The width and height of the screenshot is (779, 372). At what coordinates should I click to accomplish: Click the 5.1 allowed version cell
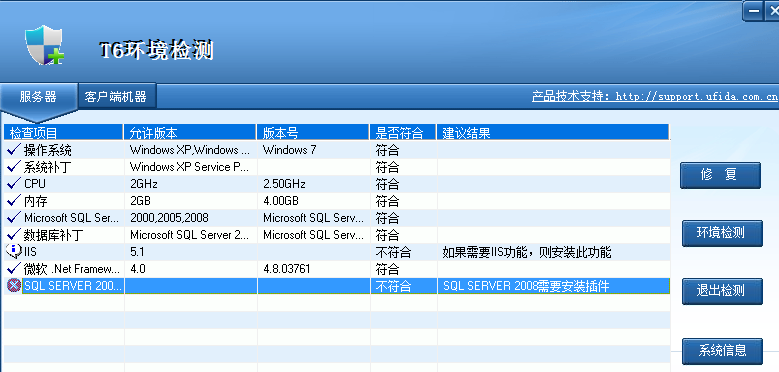(137, 252)
